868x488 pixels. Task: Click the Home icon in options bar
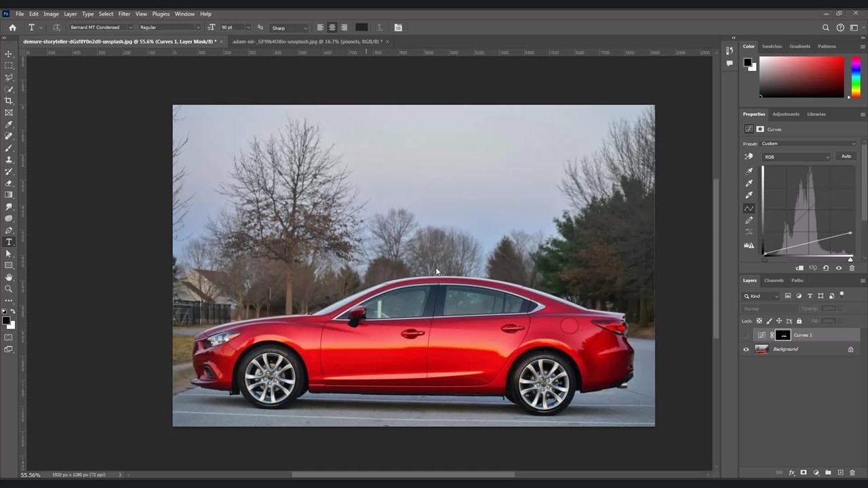coord(12,28)
